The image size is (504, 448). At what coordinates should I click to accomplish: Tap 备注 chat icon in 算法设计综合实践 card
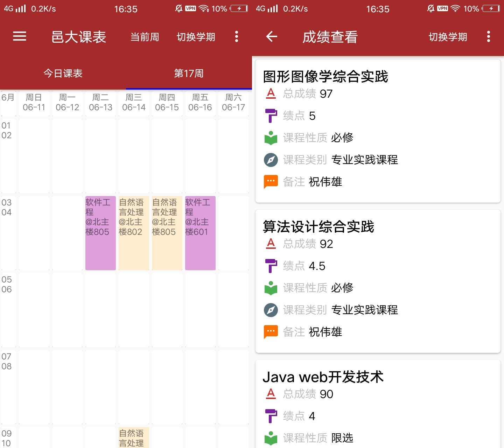[x=271, y=332]
